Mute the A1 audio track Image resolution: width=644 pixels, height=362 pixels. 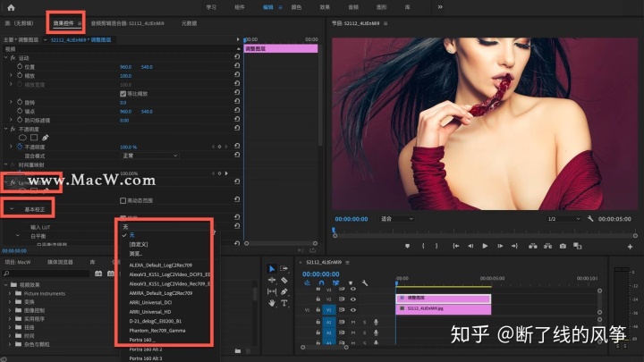[352, 322]
